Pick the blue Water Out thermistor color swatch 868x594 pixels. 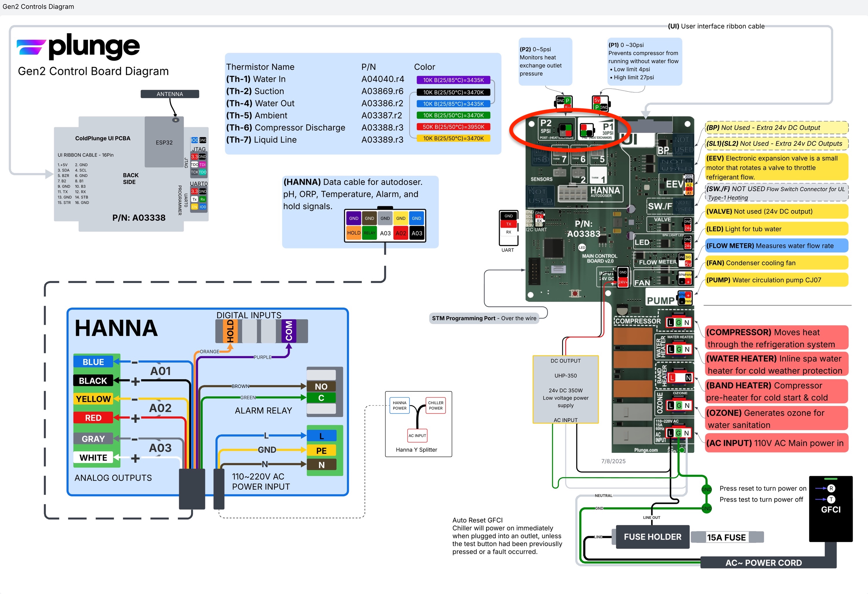(453, 104)
